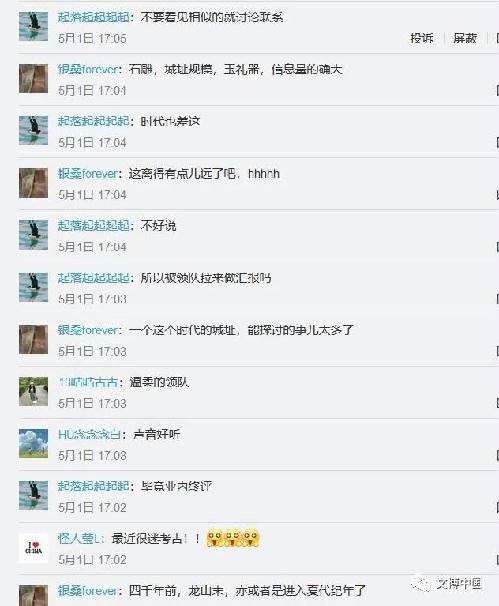Open username link before 毕竟业内终评

click(x=94, y=486)
